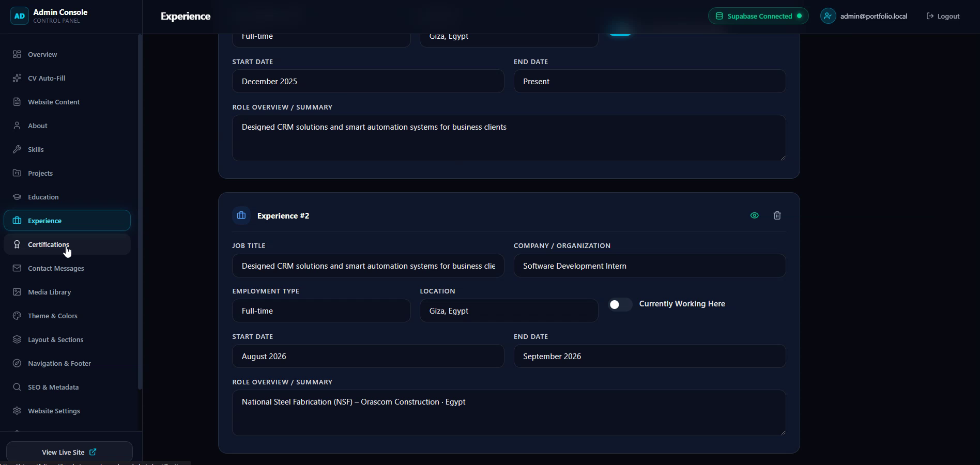Click the Layout & Sections layers icon
980x465 pixels.
click(17, 339)
